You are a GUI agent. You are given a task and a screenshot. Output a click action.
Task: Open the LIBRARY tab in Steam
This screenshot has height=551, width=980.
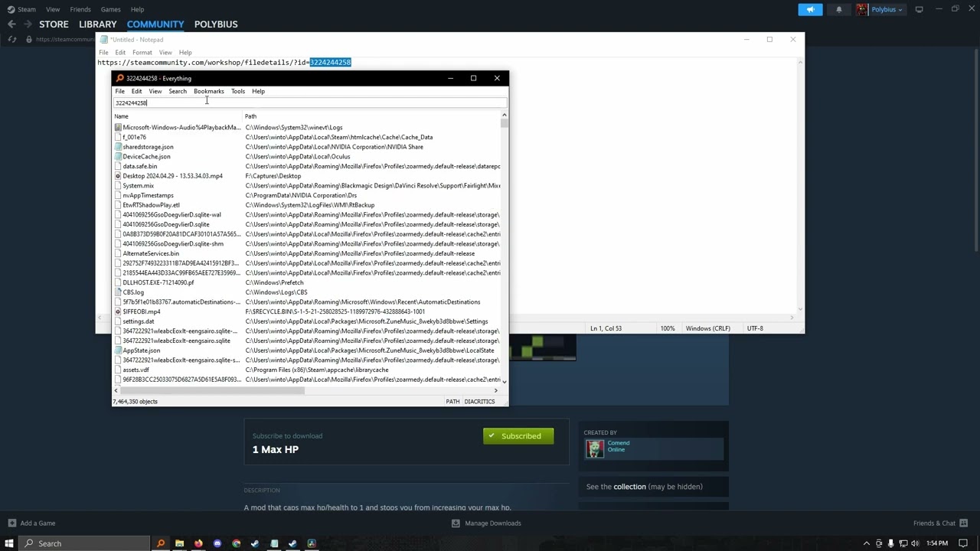tap(98, 24)
